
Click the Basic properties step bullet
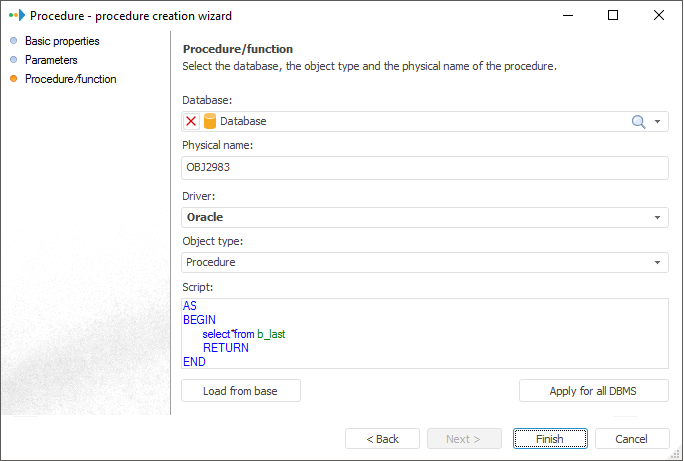(x=13, y=41)
